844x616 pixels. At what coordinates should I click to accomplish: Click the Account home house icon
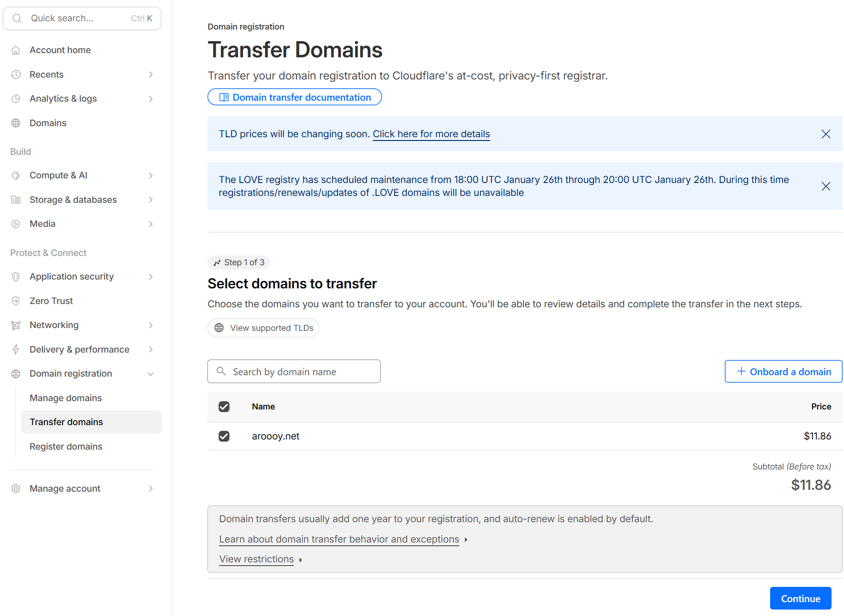(x=16, y=50)
